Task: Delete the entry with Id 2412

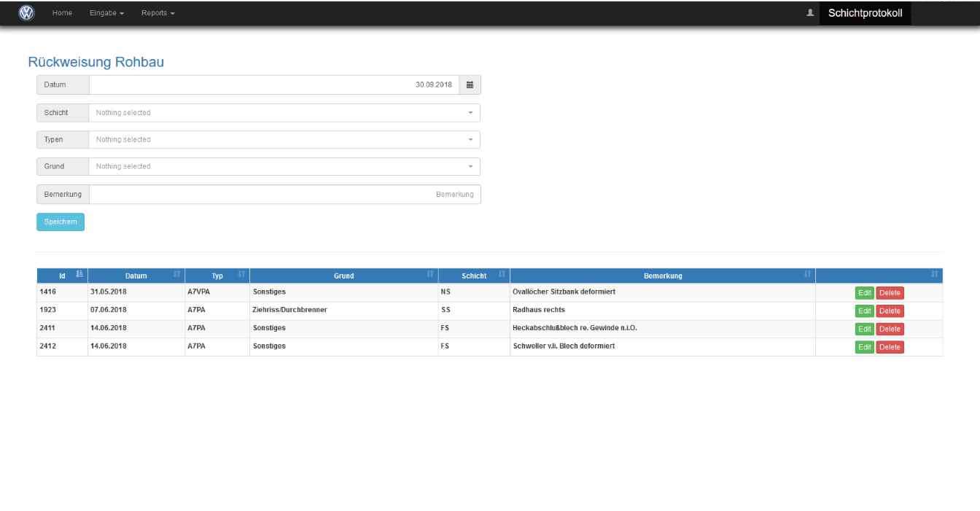Action: (x=890, y=347)
